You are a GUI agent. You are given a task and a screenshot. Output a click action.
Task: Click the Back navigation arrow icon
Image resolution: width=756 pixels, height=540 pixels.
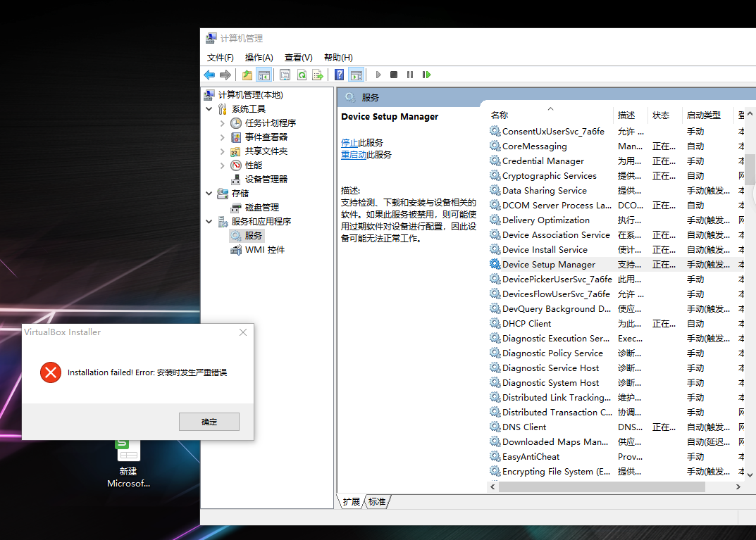pyautogui.click(x=209, y=74)
